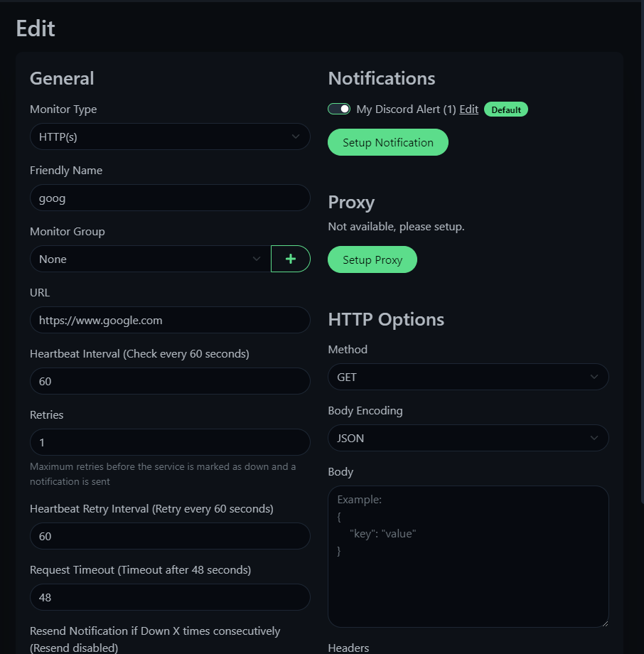Open the GET Method dropdown
The image size is (644, 654).
point(468,377)
